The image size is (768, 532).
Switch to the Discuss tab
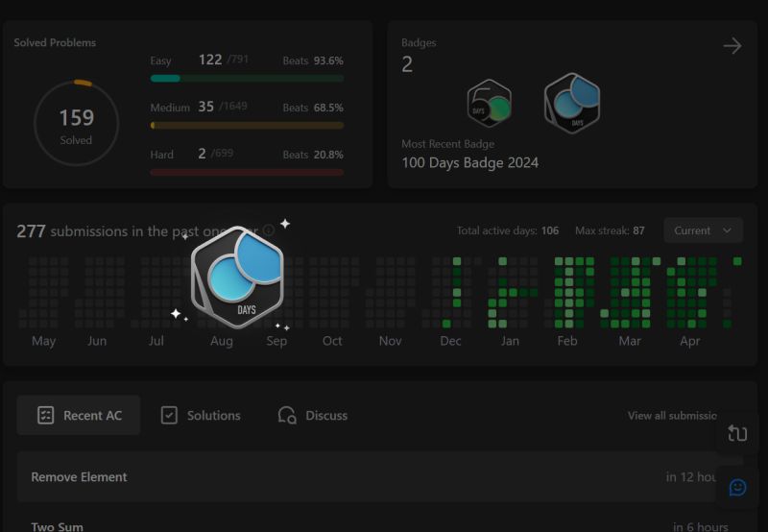tap(313, 416)
